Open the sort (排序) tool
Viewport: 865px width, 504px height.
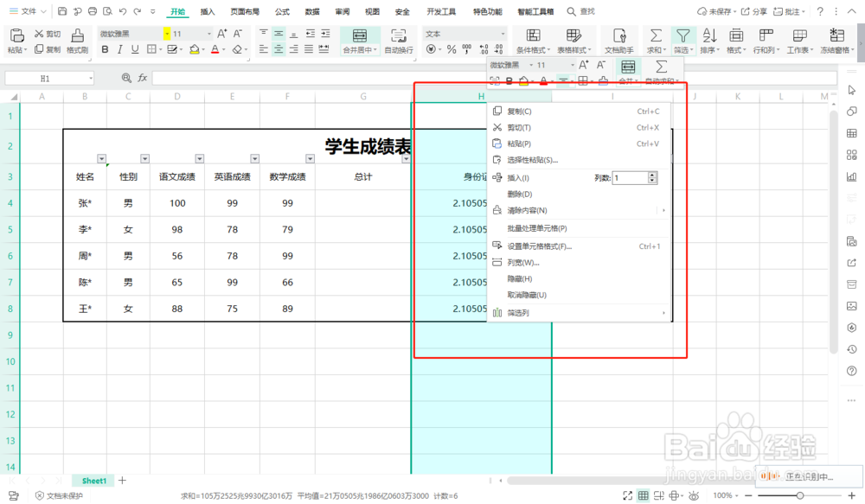click(x=709, y=39)
